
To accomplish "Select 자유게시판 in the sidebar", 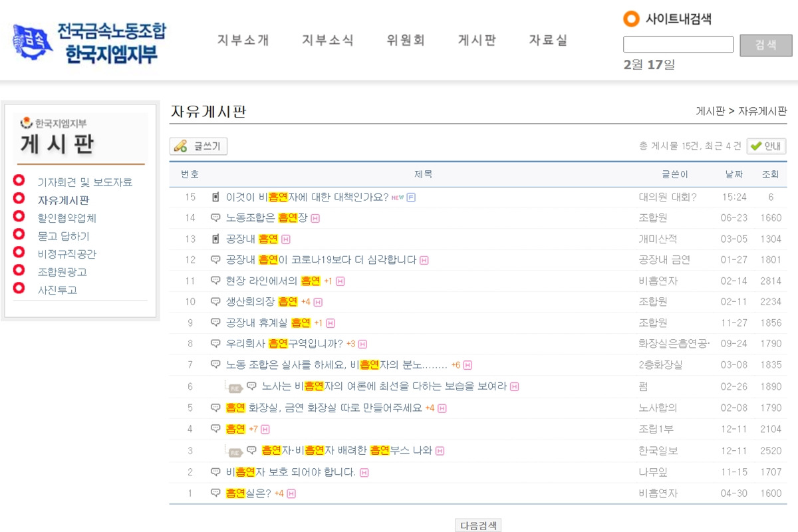I will (63, 200).
